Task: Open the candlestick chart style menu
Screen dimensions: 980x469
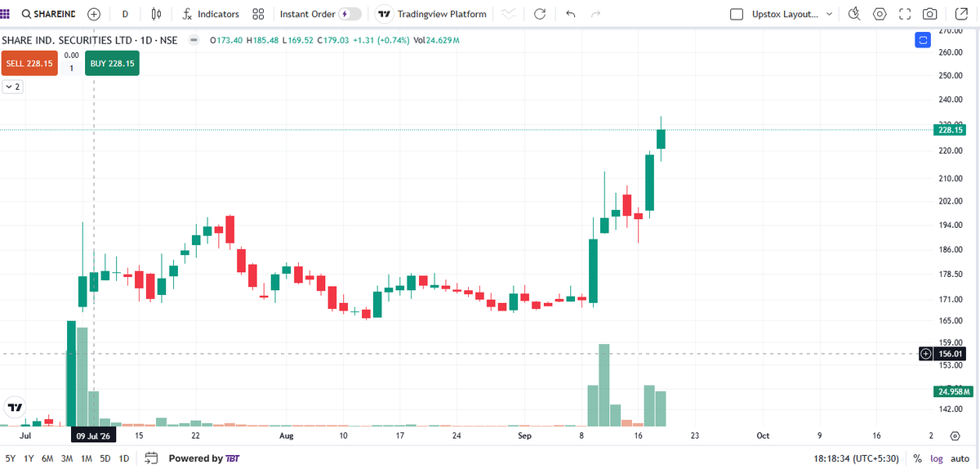Action: point(157,14)
